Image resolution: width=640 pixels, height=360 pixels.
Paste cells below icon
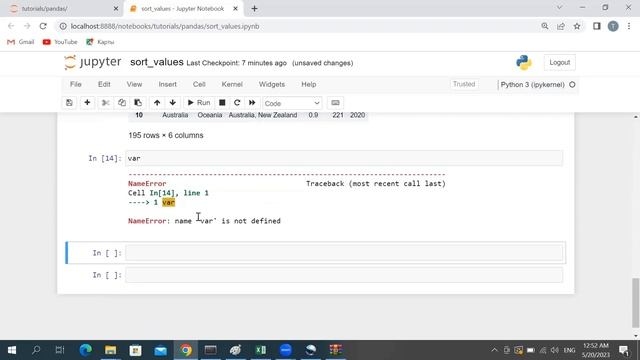138,103
